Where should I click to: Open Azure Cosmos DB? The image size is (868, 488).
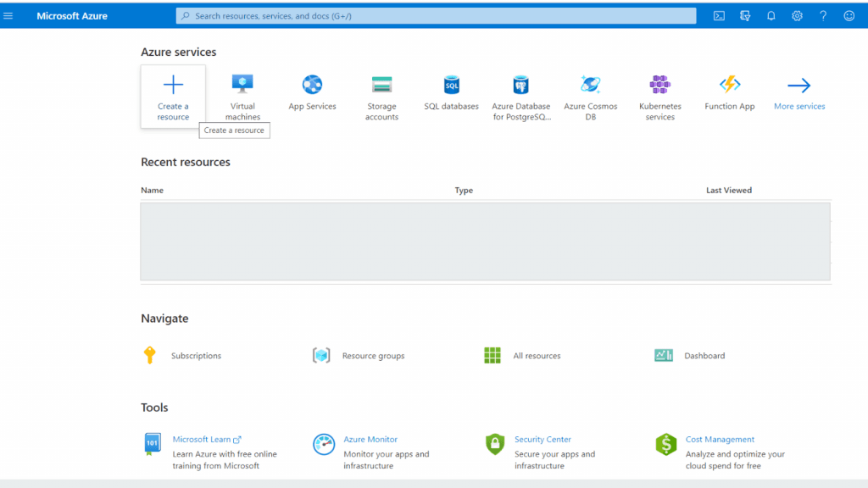[x=590, y=93]
